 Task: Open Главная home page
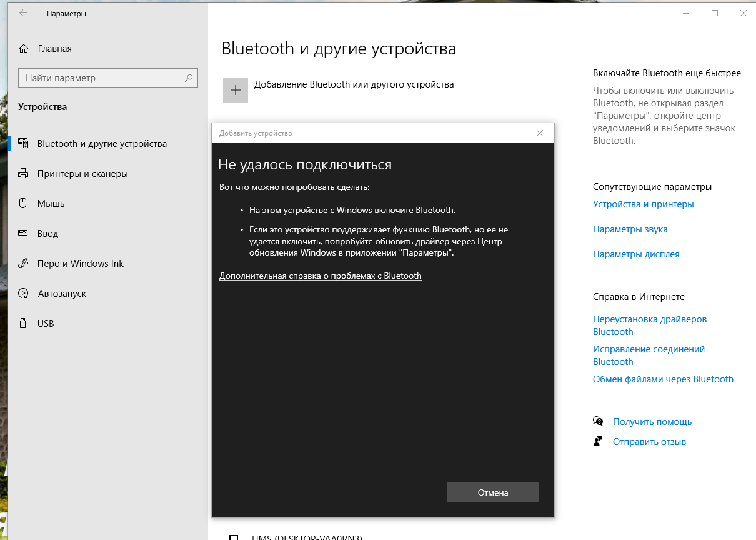(54, 49)
